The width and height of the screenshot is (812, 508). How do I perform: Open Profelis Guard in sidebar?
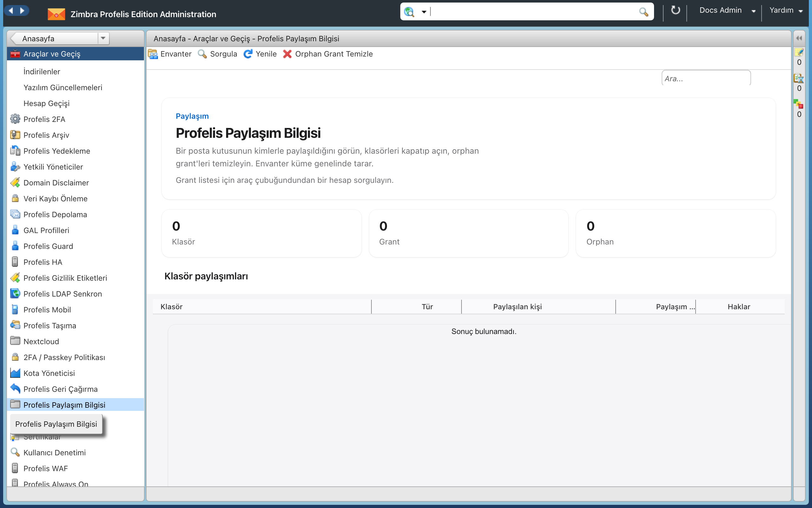[x=48, y=246]
